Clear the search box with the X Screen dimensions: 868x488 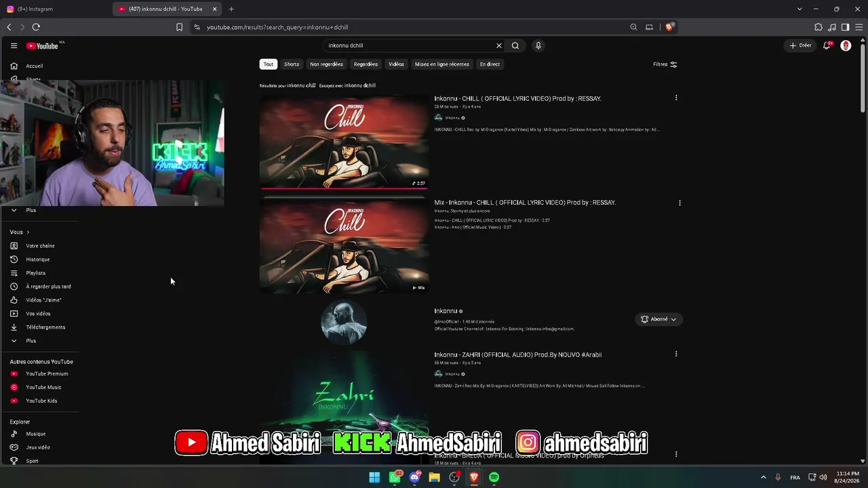(x=499, y=45)
